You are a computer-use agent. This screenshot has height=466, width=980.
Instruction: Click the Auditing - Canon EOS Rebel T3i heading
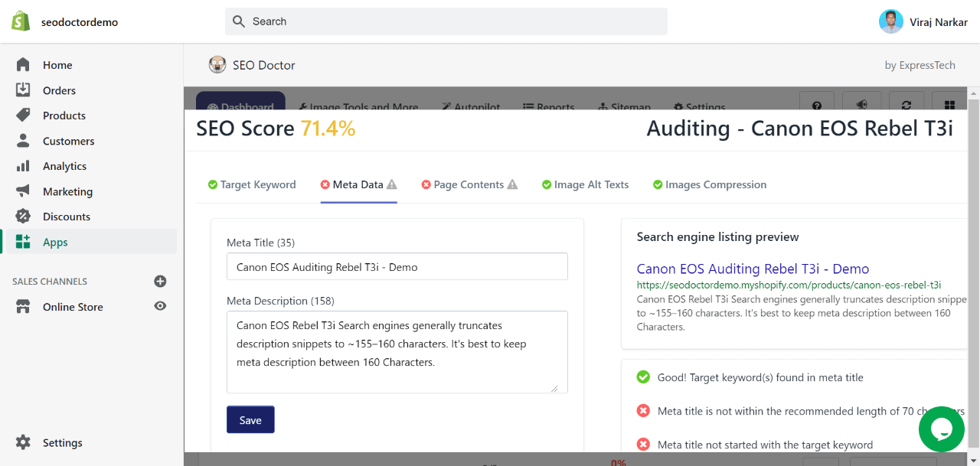(x=800, y=129)
